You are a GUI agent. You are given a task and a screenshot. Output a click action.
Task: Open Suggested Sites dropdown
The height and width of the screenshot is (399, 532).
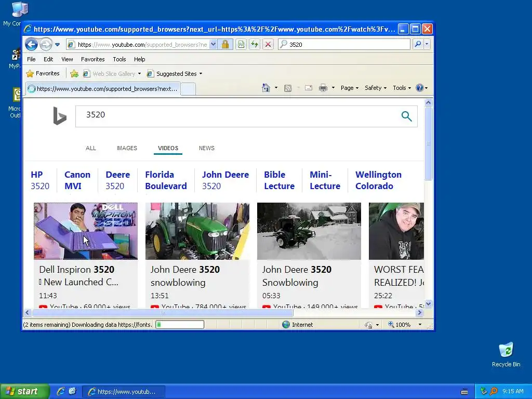[175, 74]
